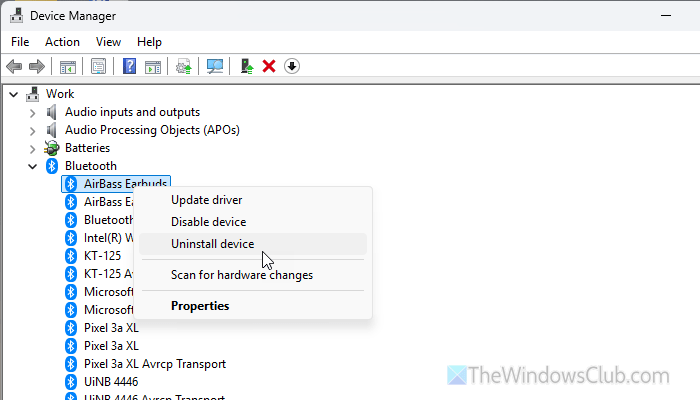Click the red X Uninstall device icon
Viewport: 700px width, 400px height.
click(x=269, y=67)
